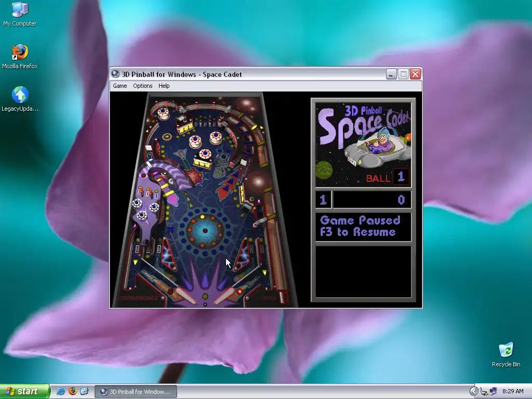Open My Computer desktop icon
This screenshot has width=532, height=399.
tap(20, 14)
